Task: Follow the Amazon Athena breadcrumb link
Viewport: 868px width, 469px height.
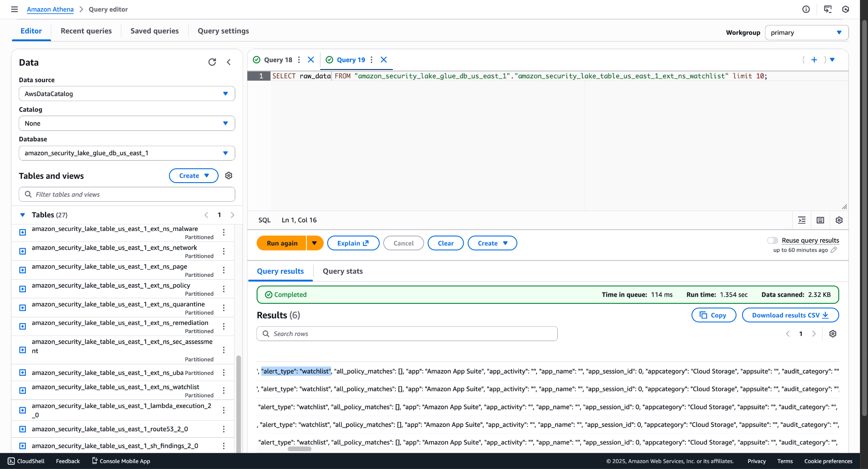Action: point(50,9)
